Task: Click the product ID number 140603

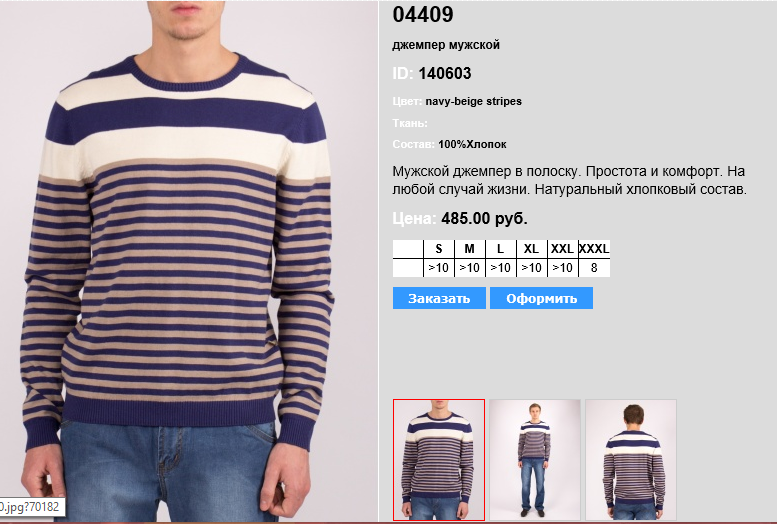Action: (444, 73)
